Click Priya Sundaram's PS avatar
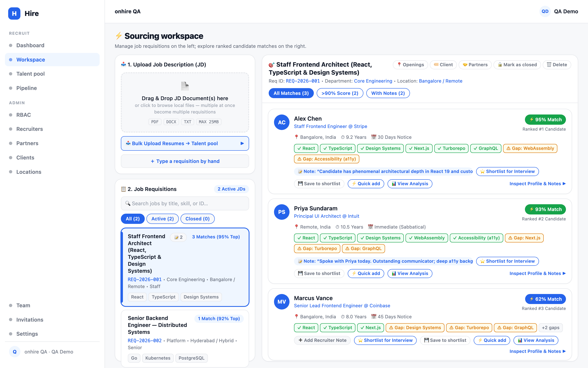Image resolution: width=588 pixels, height=368 pixels. tap(282, 212)
